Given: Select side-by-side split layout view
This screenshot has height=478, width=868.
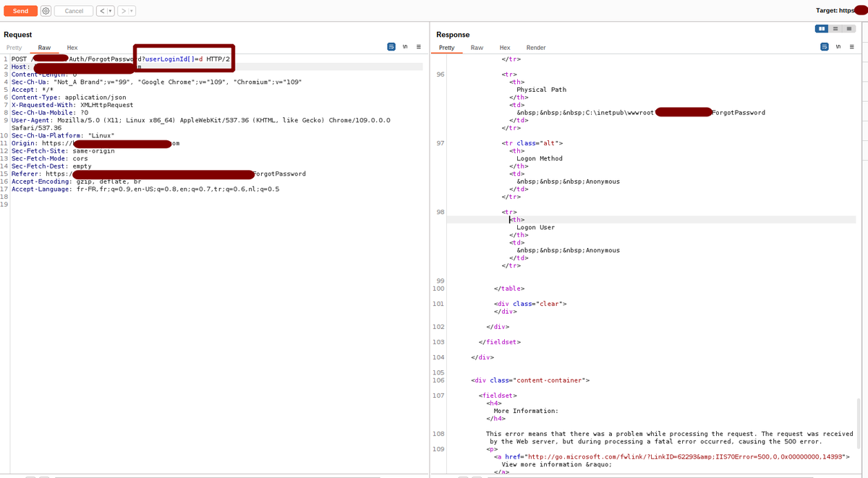Looking at the screenshot, I should (x=822, y=28).
